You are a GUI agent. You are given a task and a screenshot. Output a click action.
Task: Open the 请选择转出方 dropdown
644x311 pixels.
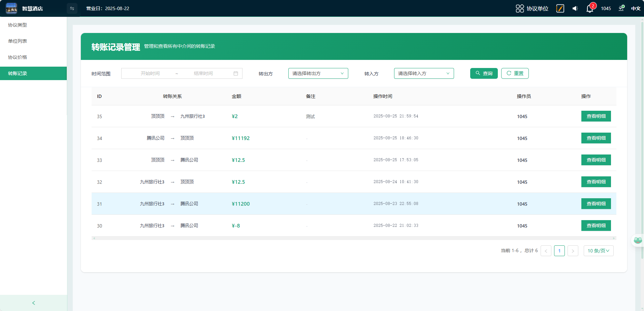pos(318,73)
